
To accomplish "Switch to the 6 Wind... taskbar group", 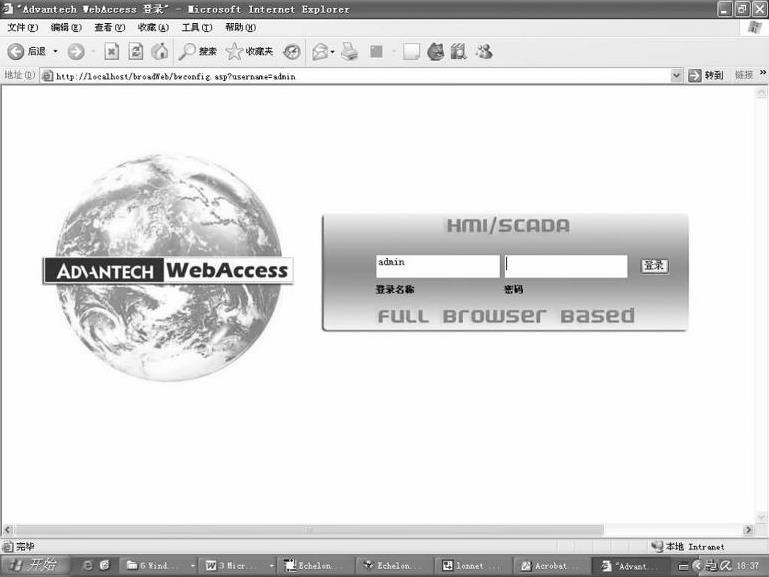I will click(x=160, y=566).
